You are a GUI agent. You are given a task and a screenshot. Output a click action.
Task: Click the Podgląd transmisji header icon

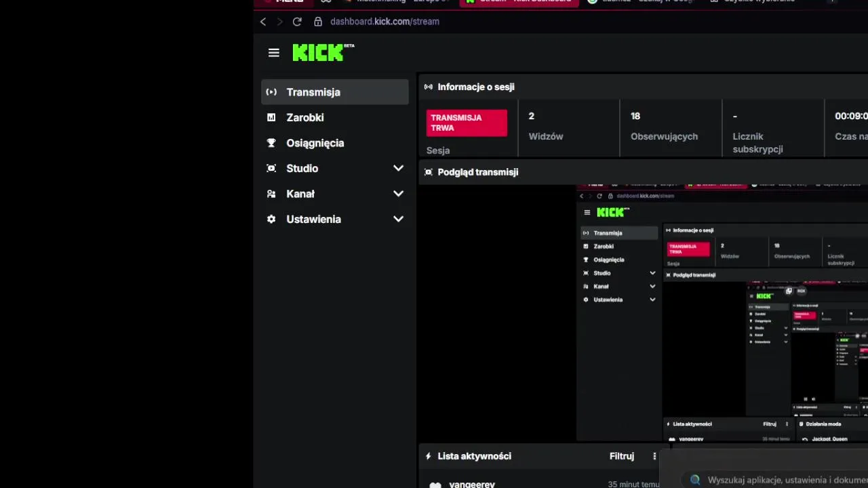pos(429,172)
